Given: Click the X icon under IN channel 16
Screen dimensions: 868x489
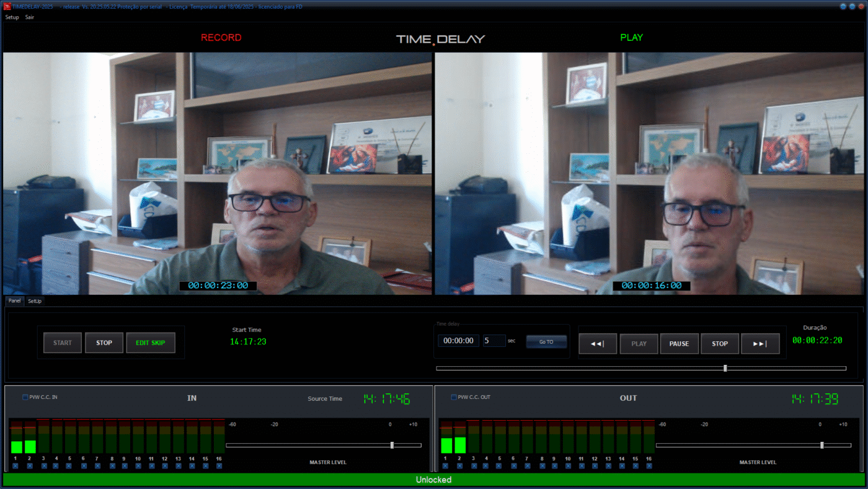Looking at the screenshot, I should (219, 466).
